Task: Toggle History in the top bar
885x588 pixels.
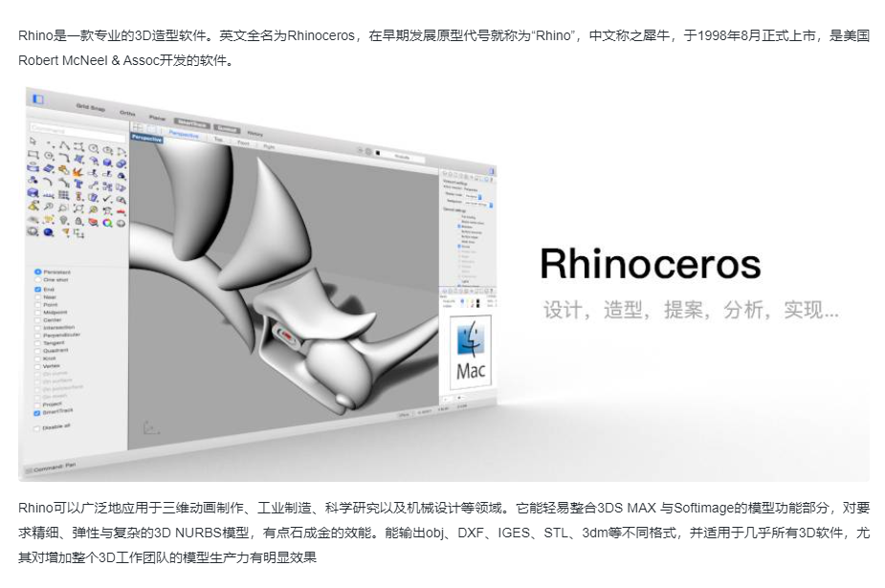Action: (254, 134)
